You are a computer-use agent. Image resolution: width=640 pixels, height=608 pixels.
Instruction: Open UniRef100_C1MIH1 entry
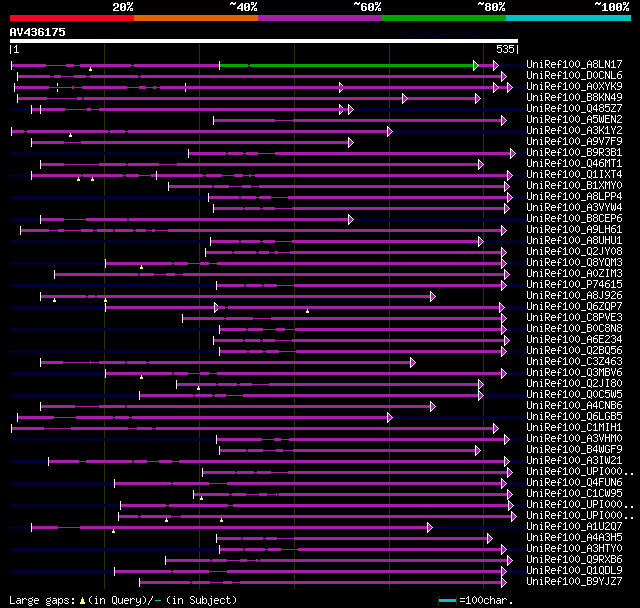(574, 428)
